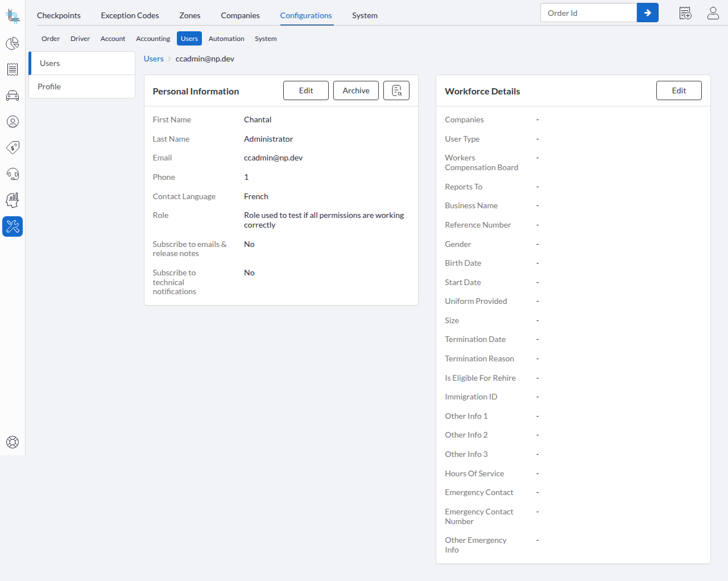The height and width of the screenshot is (581, 728).
Task: Open the user account circle icon in sidebar
Action: [13, 122]
